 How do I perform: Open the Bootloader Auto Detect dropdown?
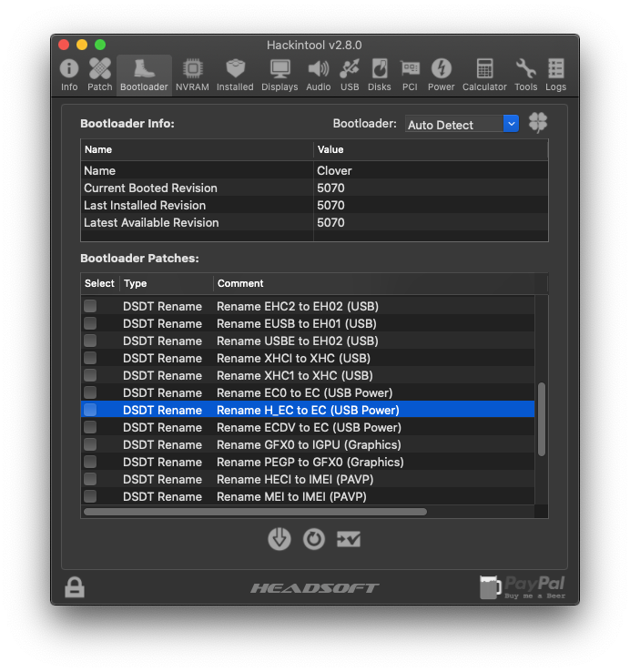coord(462,124)
